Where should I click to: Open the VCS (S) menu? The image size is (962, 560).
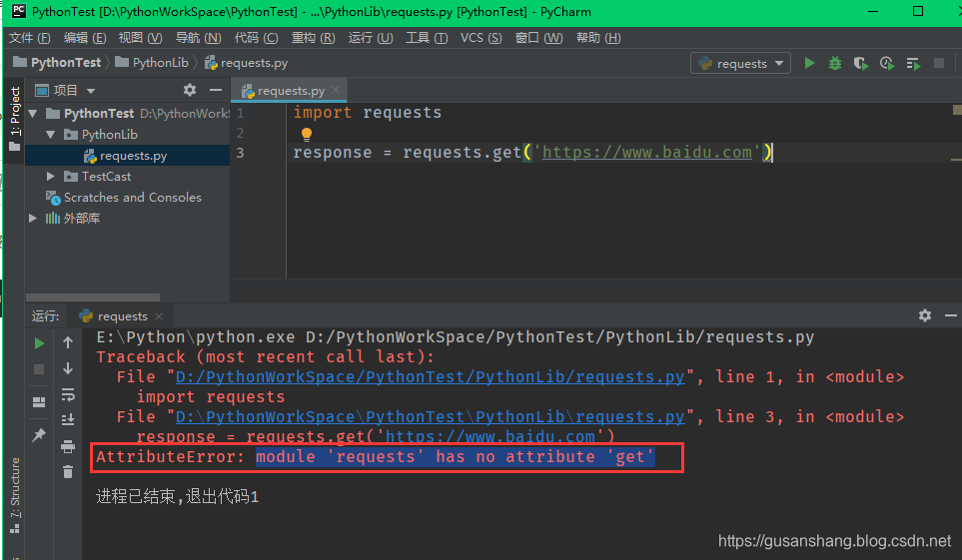pos(481,38)
